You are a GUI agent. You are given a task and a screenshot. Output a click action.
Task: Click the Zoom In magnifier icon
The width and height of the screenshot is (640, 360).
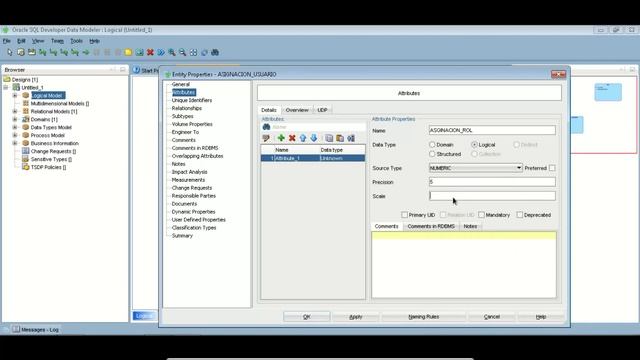click(x=172, y=52)
